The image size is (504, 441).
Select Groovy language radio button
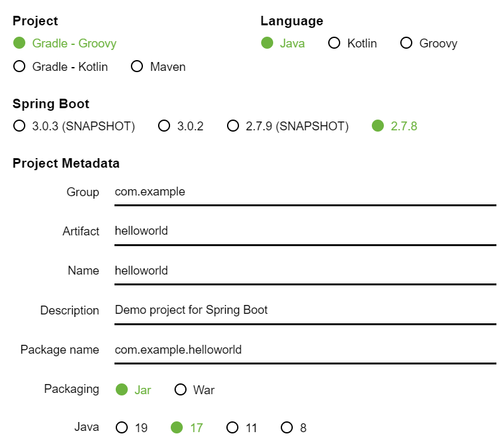407,43
